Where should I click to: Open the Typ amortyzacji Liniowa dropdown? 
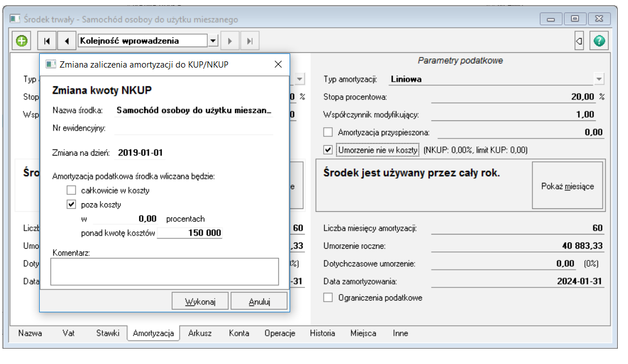[599, 80]
